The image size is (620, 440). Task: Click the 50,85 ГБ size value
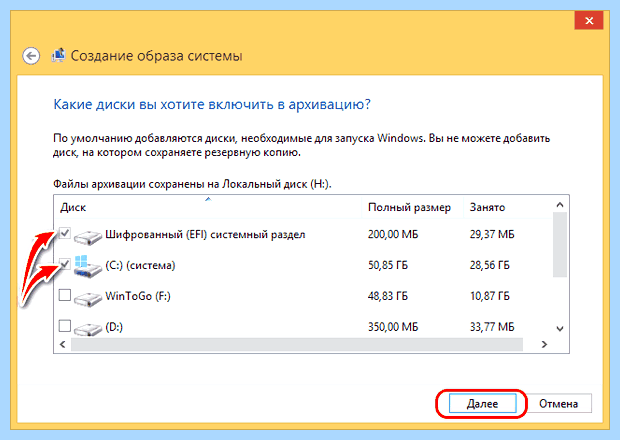[388, 265]
